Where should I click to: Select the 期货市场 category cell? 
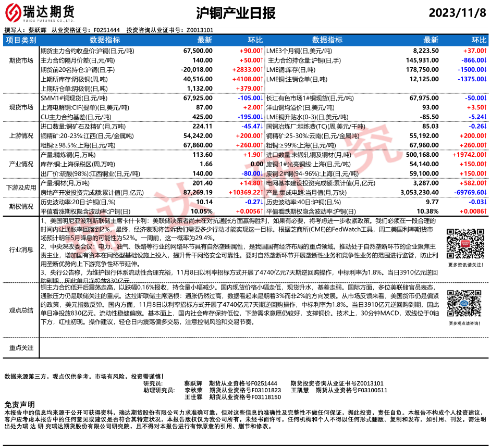pyautogui.click(x=21, y=60)
